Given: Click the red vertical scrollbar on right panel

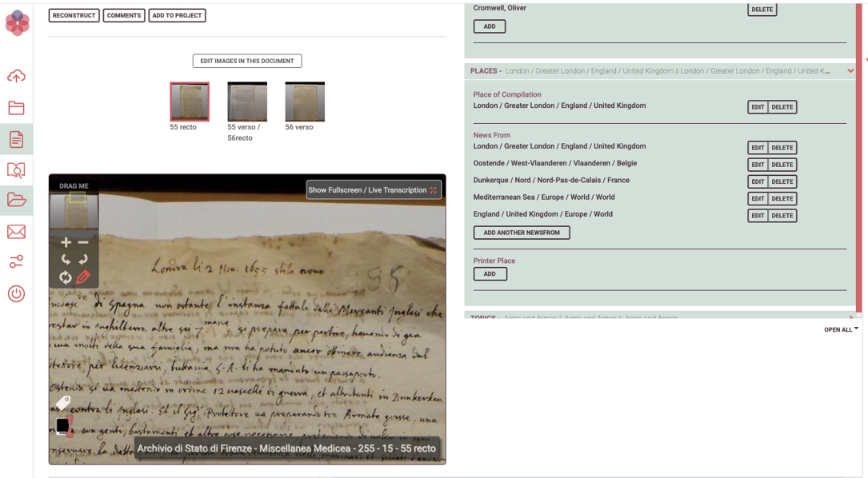Looking at the screenshot, I should pos(858,157).
